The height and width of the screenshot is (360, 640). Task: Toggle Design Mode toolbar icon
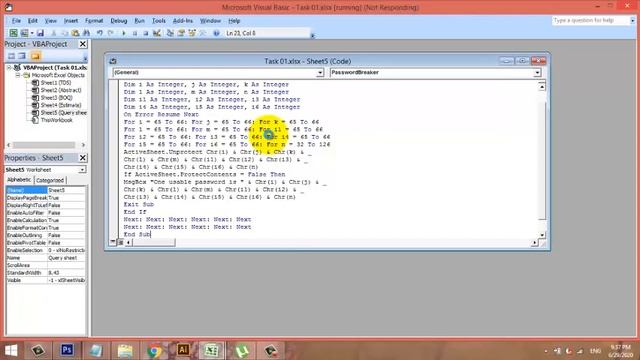[157, 33]
